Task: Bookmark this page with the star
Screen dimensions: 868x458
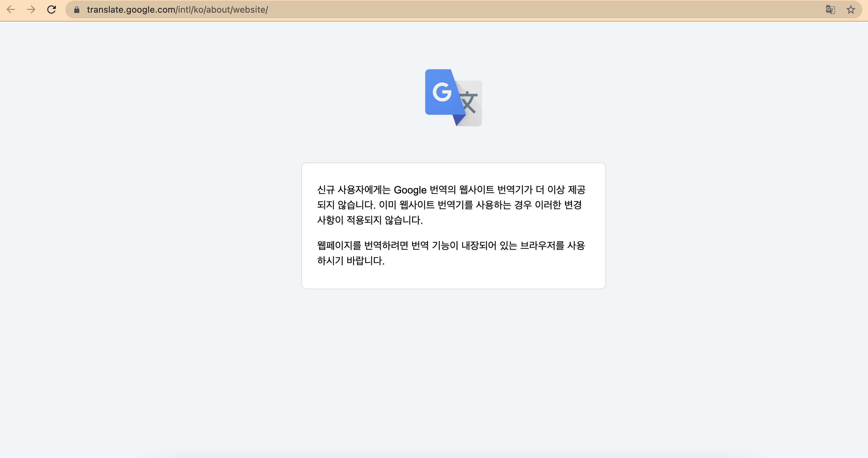Action: tap(851, 10)
